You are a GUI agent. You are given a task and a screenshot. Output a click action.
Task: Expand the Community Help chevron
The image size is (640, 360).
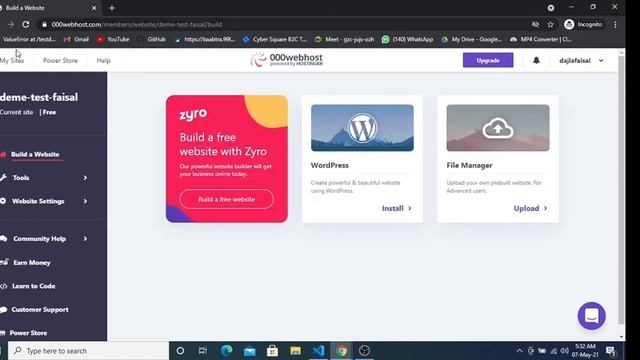[x=85, y=238]
